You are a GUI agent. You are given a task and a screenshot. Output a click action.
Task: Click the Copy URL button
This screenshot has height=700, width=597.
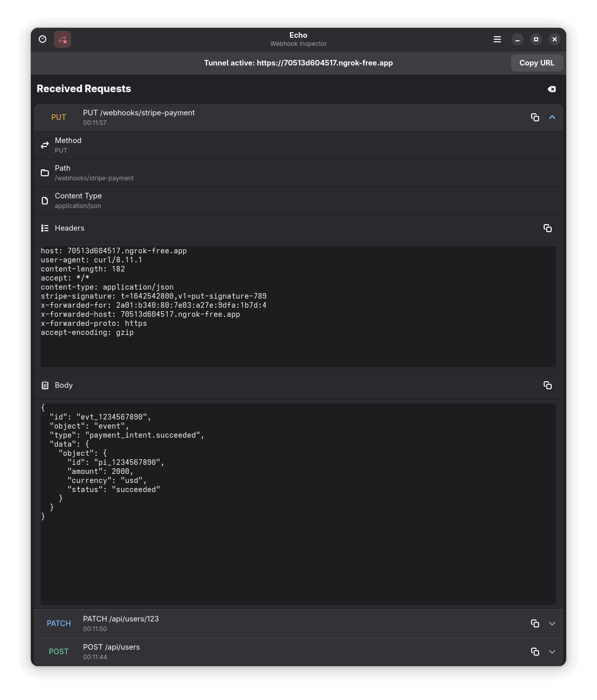(537, 63)
